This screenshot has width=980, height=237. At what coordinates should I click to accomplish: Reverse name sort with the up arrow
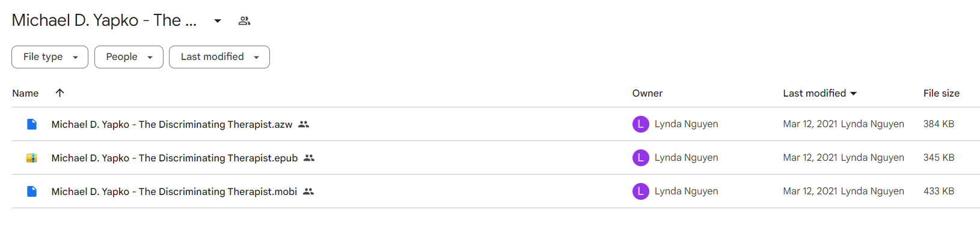click(60, 93)
